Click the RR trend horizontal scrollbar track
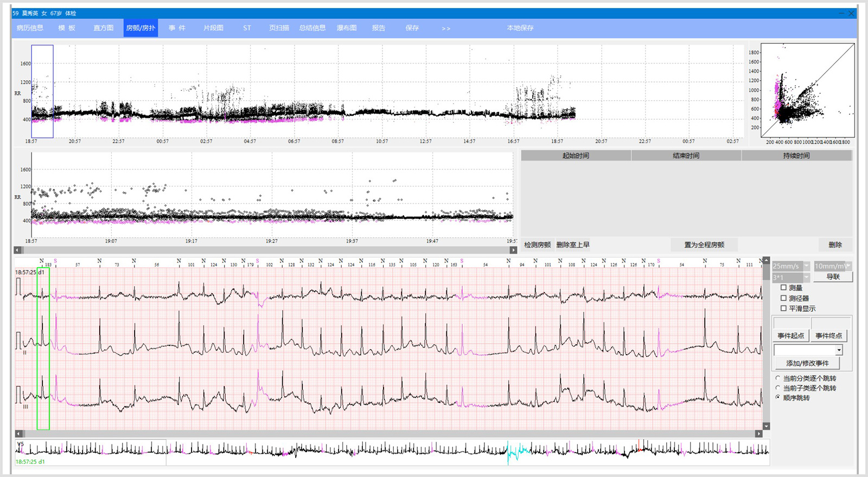Viewport: 868px width, 477px height. pos(266,250)
